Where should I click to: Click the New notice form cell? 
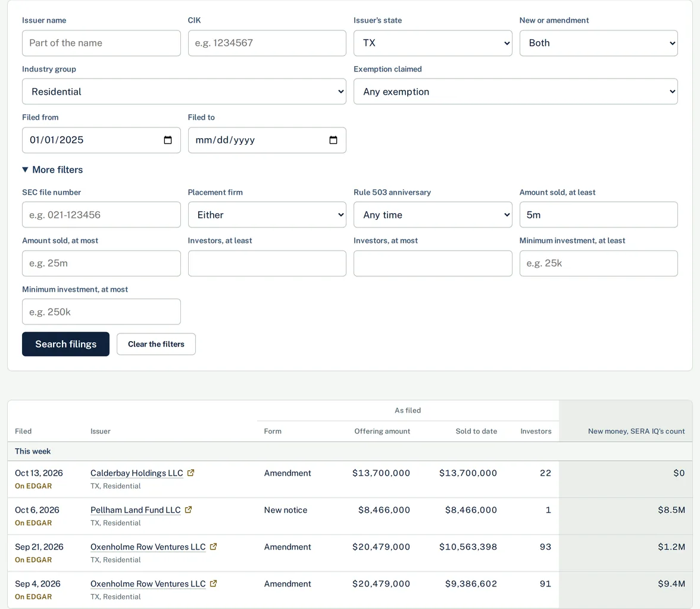click(286, 510)
